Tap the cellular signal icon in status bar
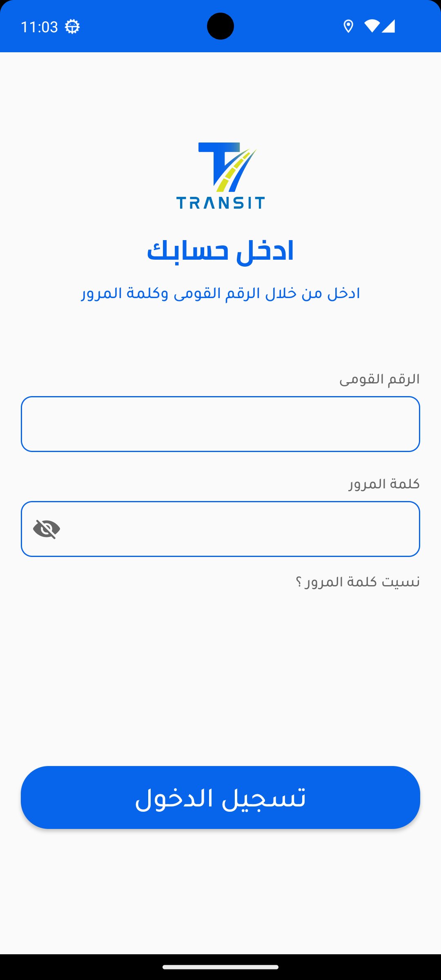The height and width of the screenshot is (980, 441). pyautogui.click(x=388, y=27)
